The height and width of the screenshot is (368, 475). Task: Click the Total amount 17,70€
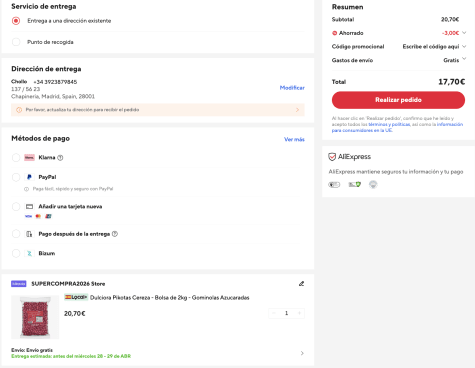[x=451, y=82]
